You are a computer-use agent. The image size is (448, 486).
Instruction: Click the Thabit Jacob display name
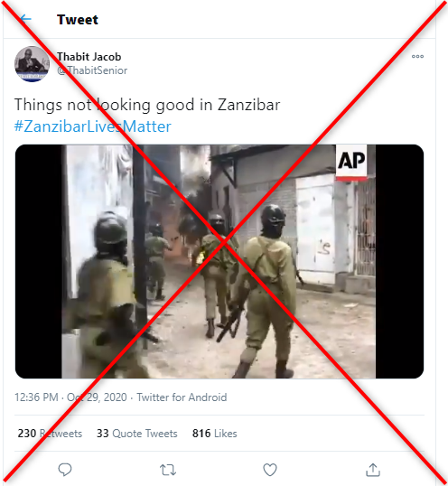tap(89, 57)
